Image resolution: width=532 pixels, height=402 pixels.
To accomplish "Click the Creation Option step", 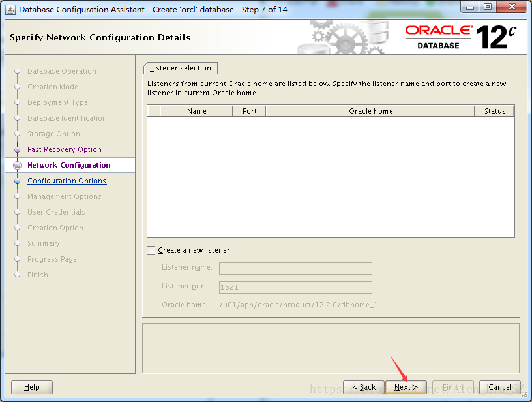I will click(x=55, y=228).
